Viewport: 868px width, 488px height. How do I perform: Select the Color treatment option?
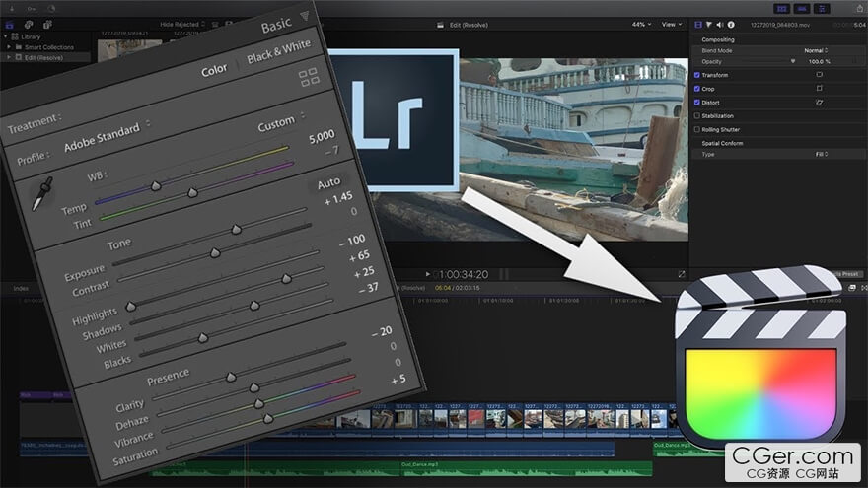click(x=214, y=71)
